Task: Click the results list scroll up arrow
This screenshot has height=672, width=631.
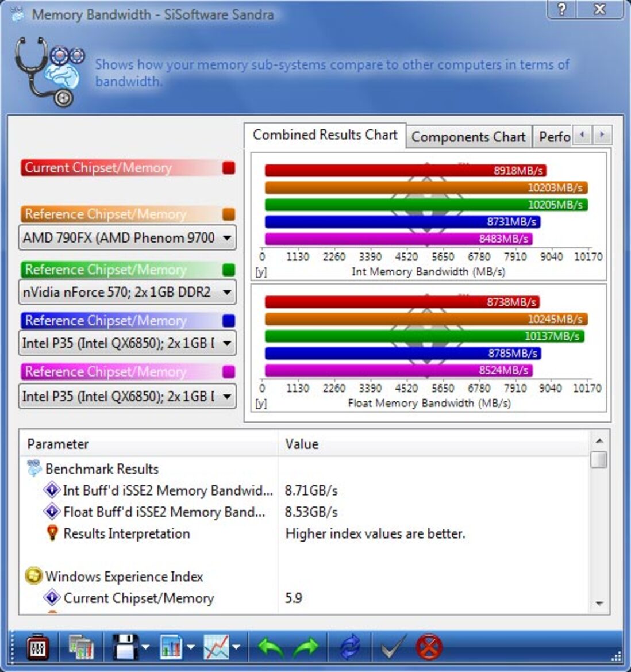Action: tap(599, 440)
